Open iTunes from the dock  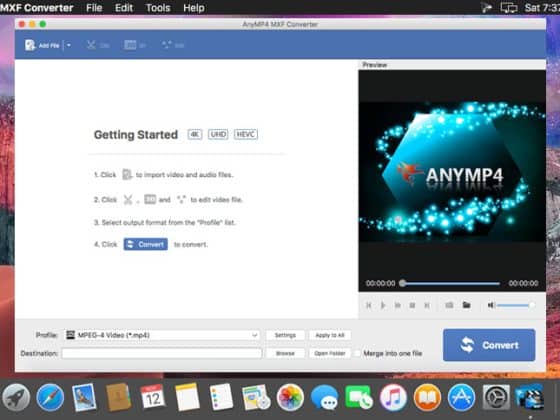click(393, 398)
